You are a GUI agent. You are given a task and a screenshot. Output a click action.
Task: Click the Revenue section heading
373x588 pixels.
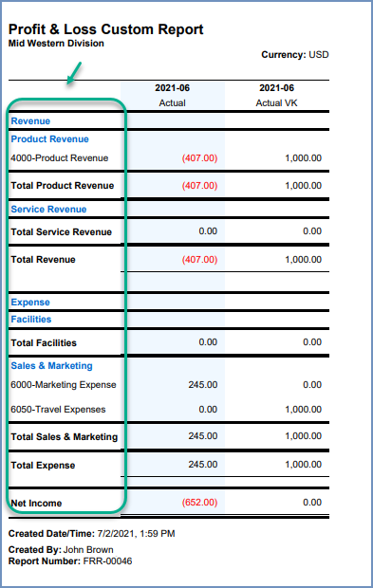coord(30,121)
